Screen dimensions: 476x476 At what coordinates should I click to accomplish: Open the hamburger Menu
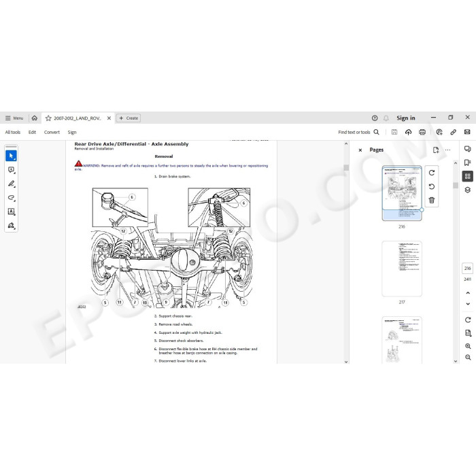tap(14, 118)
